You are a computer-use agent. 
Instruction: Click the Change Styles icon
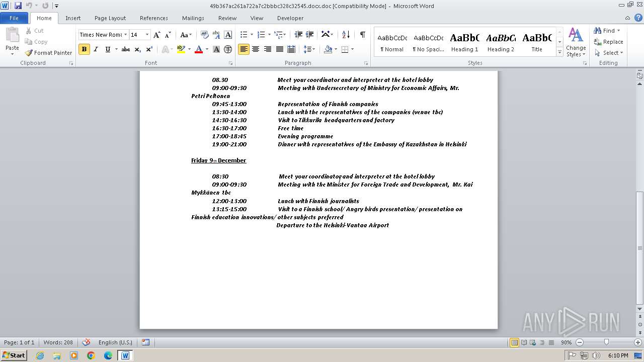pyautogui.click(x=576, y=42)
